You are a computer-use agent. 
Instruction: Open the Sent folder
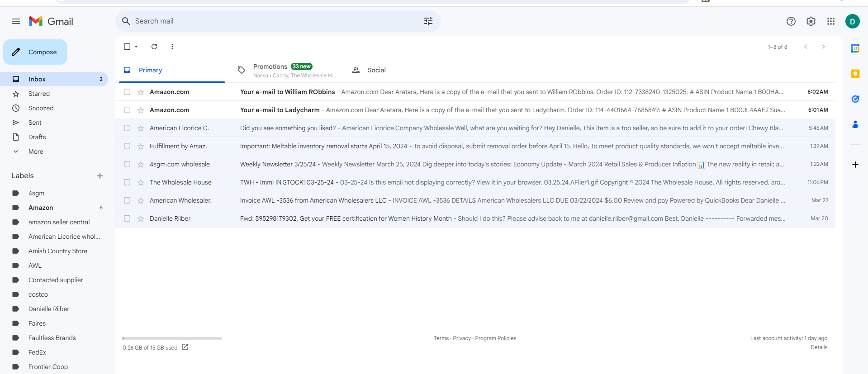54,123
